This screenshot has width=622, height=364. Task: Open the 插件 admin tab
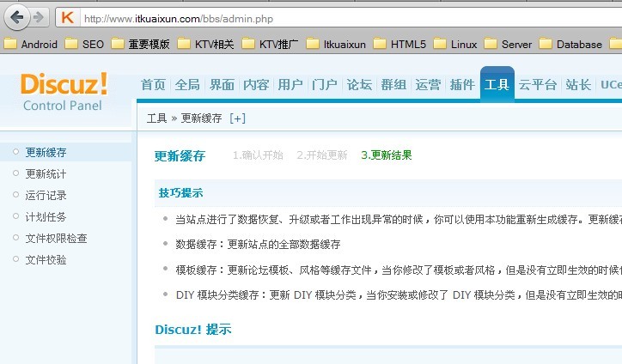click(x=462, y=84)
